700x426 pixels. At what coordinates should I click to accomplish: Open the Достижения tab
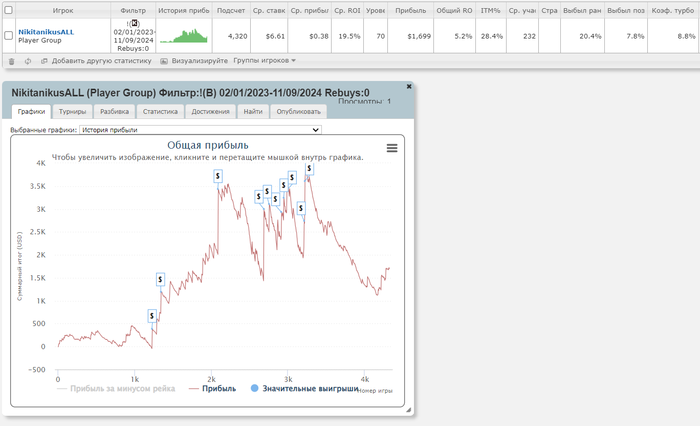210,112
